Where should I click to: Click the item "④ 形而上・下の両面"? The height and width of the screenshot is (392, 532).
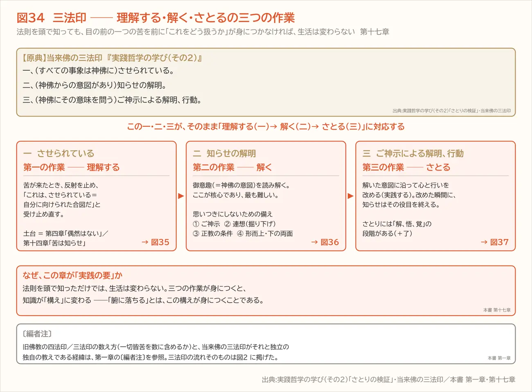pyautogui.click(x=265, y=233)
